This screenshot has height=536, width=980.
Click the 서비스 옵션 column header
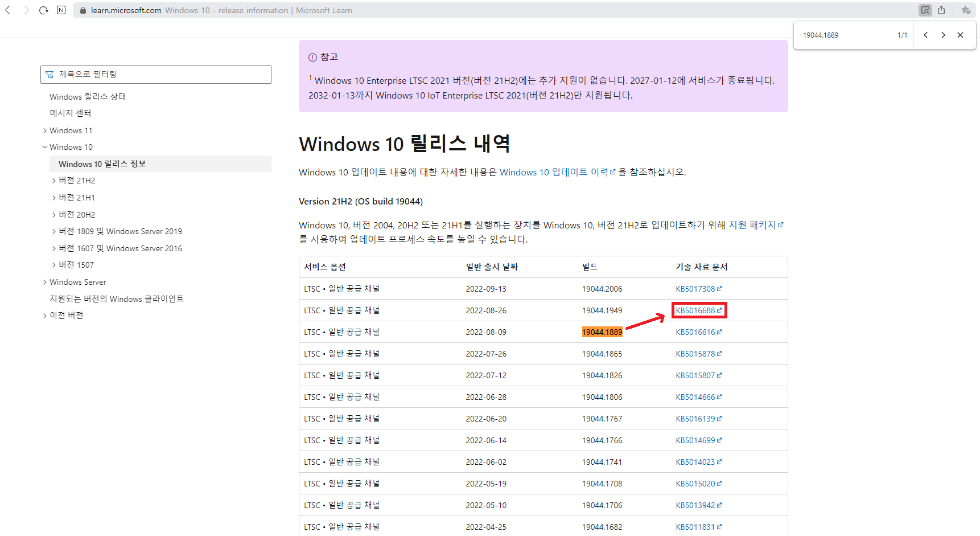[x=325, y=267]
